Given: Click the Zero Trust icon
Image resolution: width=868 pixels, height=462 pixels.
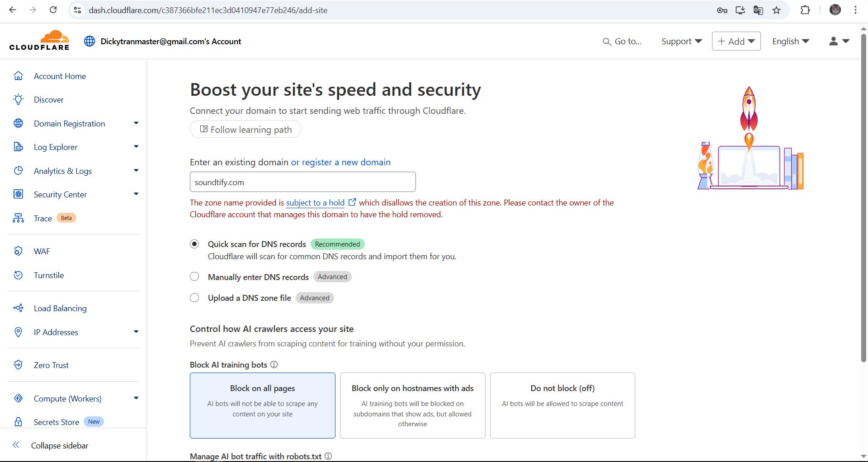Looking at the screenshot, I should coord(18,365).
